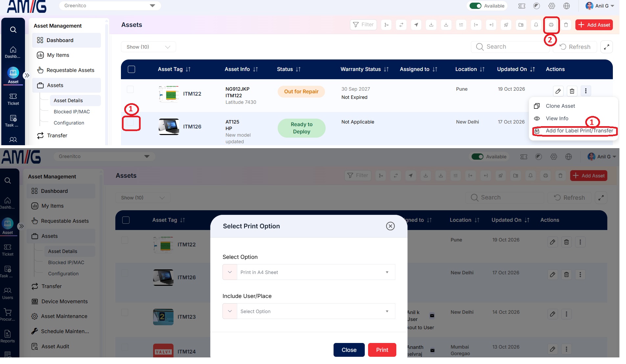
Task: Open the Users section in the lower sidebar
Action: tap(8, 293)
